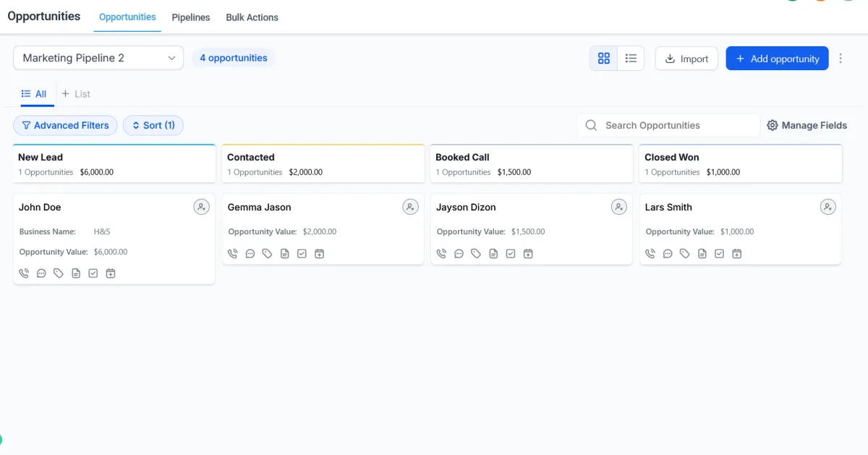Viewport: 868px width, 455px height.
Task: Click task checkmark icon on John Doe card
Action: click(93, 273)
